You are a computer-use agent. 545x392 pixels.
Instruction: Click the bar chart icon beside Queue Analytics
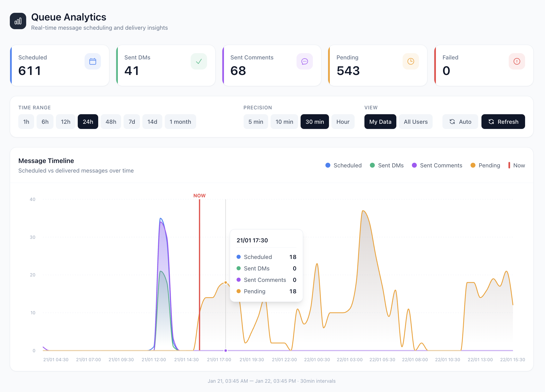point(18,21)
